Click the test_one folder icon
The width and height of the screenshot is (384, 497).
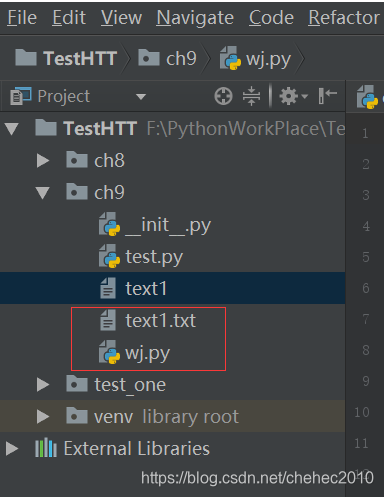point(77,383)
